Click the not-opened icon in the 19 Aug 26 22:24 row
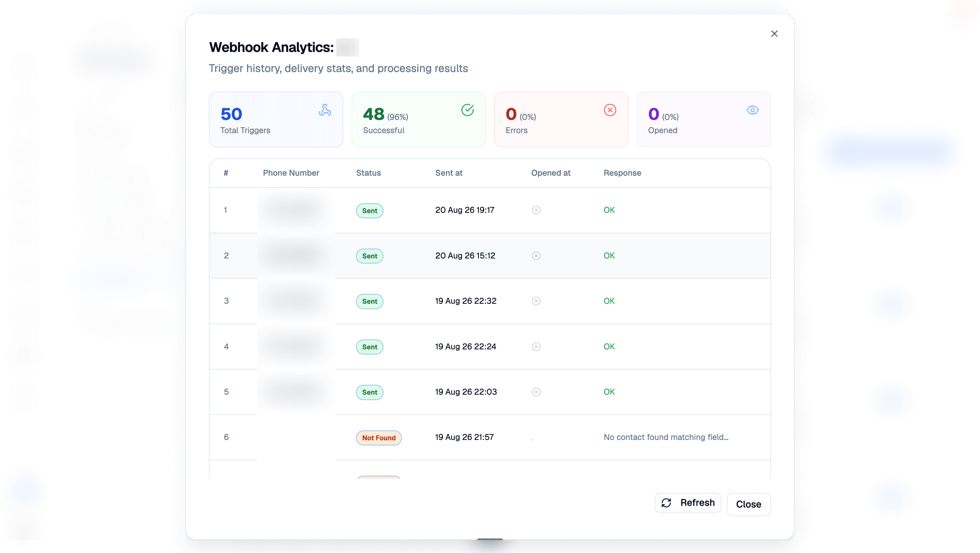 [536, 347]
